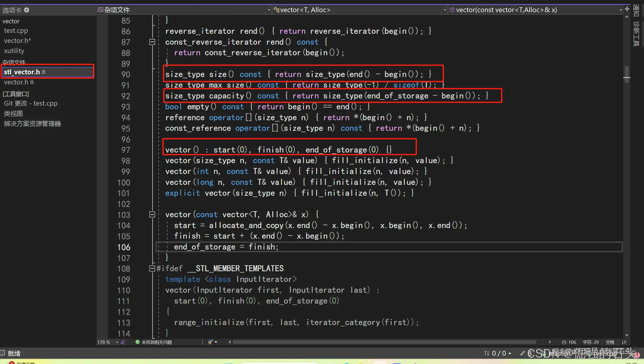The height and width of the screenshot is (364, 644).
Task: Click the vertical scrollbar down arrow
Action: coord(627,335)
